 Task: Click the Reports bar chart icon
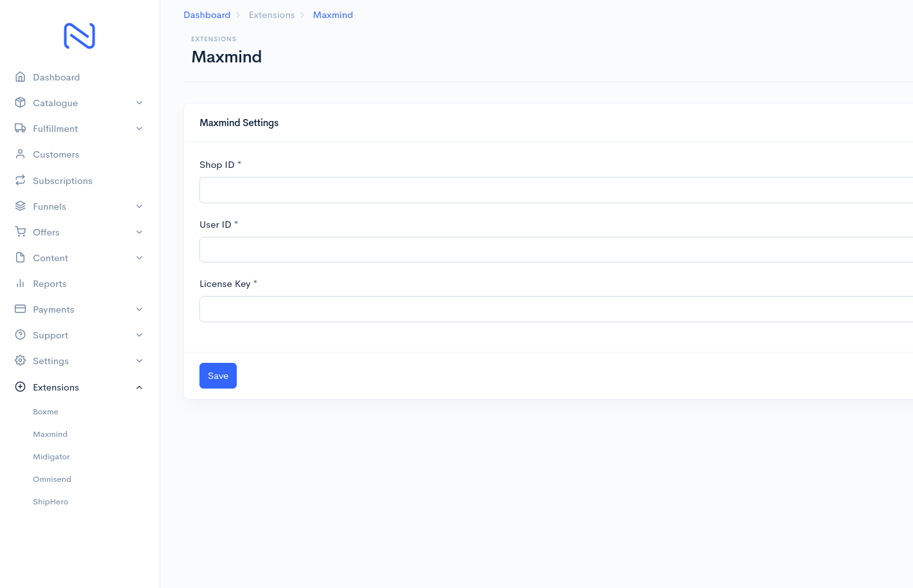[20, 283]
